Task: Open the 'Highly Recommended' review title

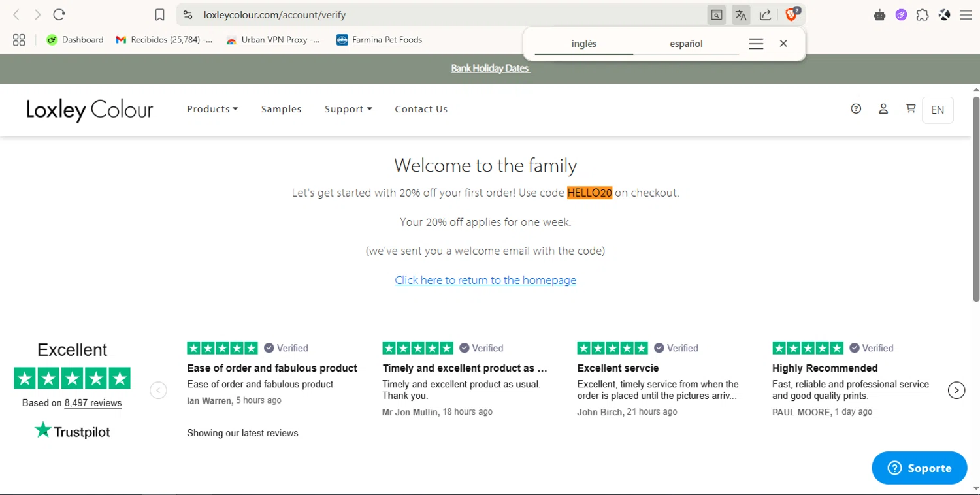Action: (825, 368)
